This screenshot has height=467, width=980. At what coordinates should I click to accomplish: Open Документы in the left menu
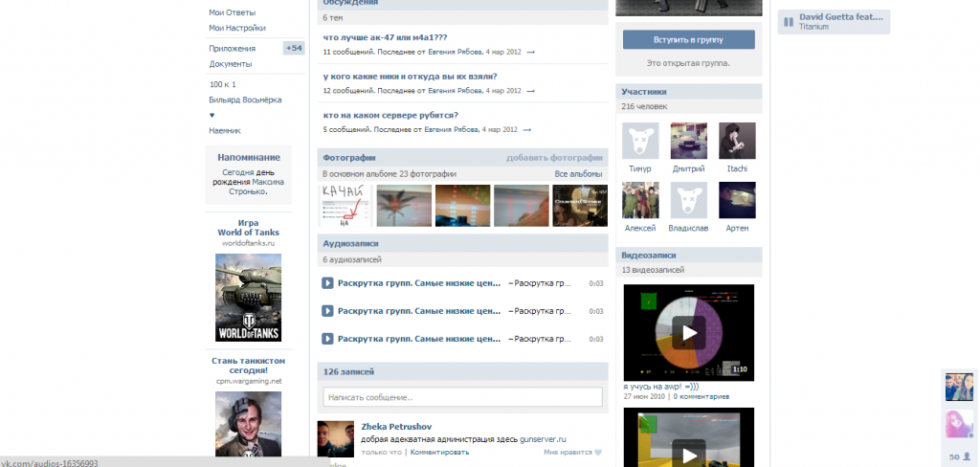coord(231,64)
